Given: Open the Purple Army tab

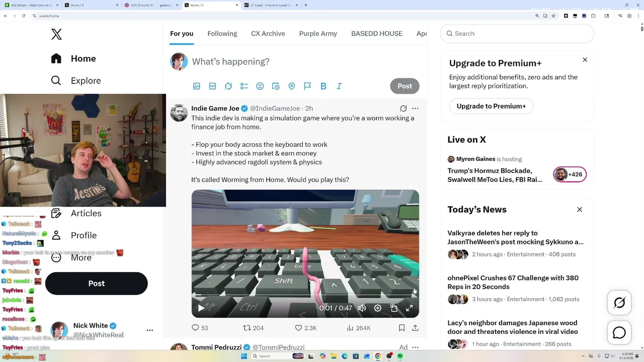Looking at the screenshot, I should point(318,34).
